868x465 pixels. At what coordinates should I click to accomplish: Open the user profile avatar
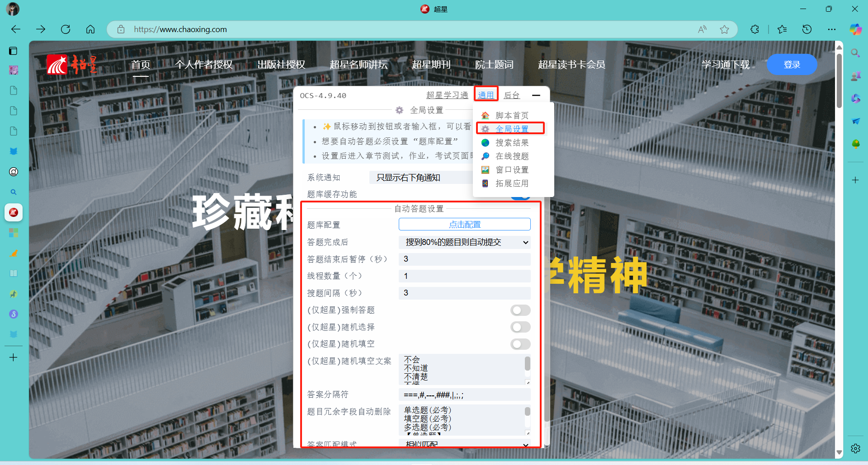[x=13, y=9]
